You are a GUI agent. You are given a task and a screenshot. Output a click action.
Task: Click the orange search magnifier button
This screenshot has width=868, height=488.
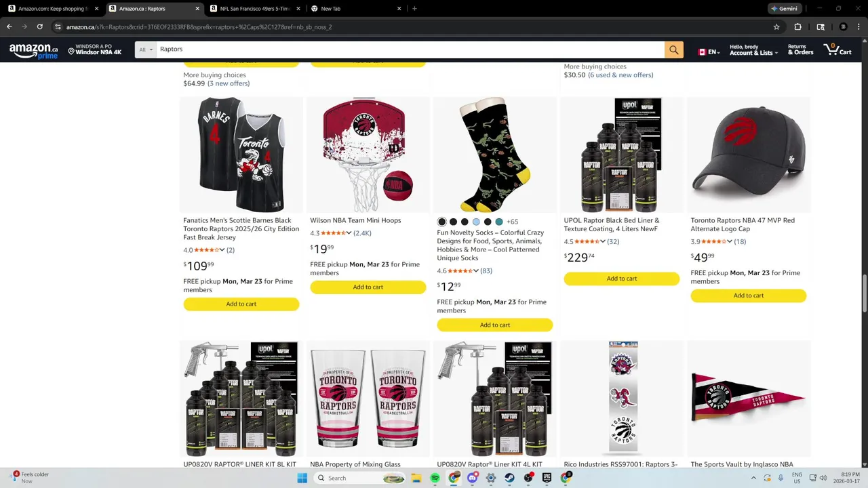[x=673, y=49]
